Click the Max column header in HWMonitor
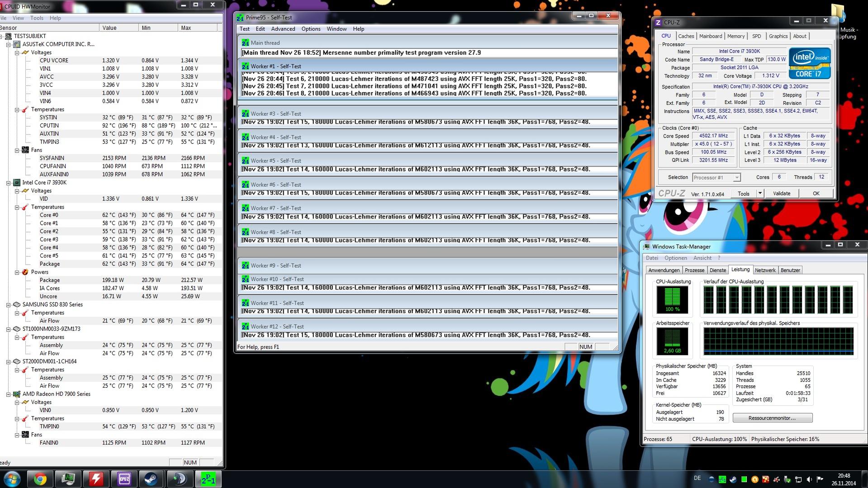Screen dimensions: 868x488 pyautogui.click(x=198, y=28)
